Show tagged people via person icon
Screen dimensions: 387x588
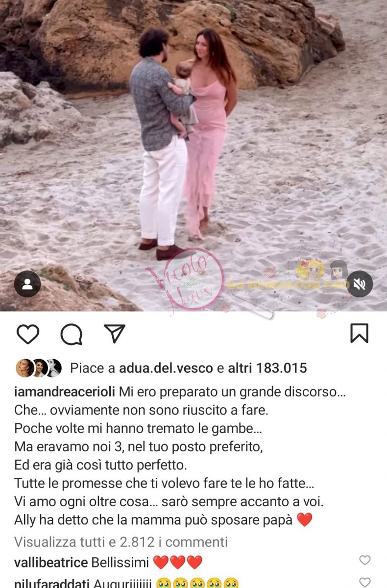(x=27, y=284)
